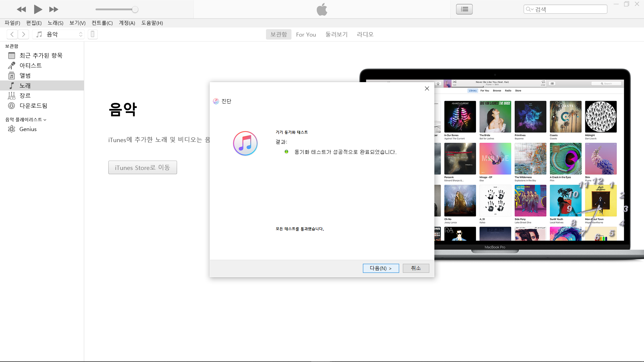Click the Coasts album cover
Viewport: 644px width, 362px height.
566,117
